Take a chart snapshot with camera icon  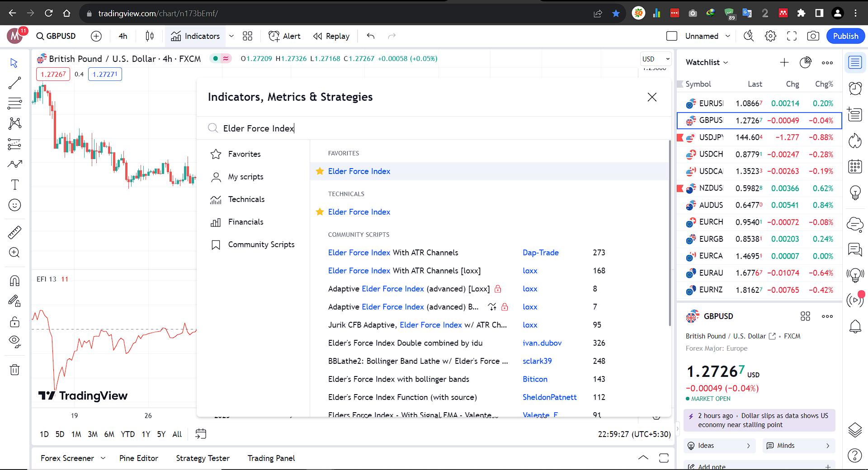pos(813,36)
